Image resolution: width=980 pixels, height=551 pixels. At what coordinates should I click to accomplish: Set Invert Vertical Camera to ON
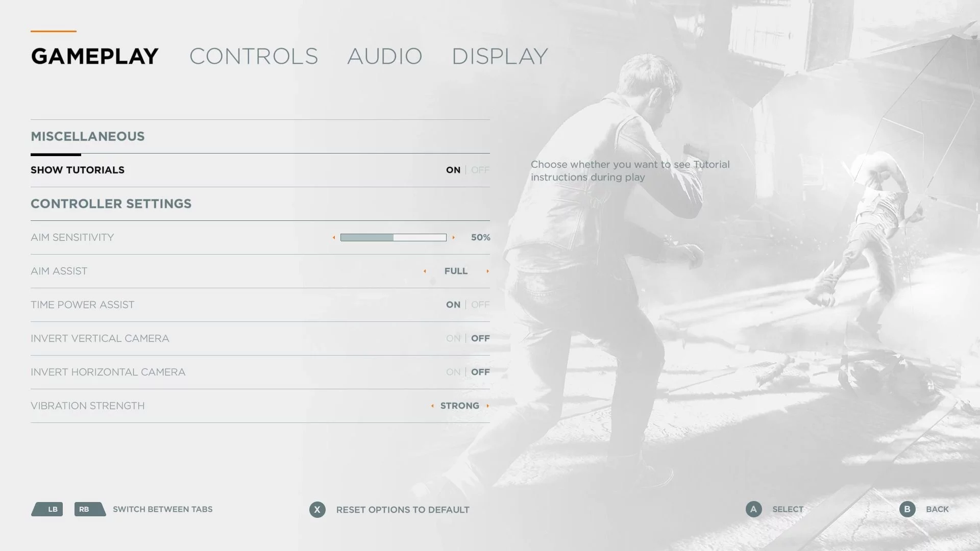[x=453, y=338]
